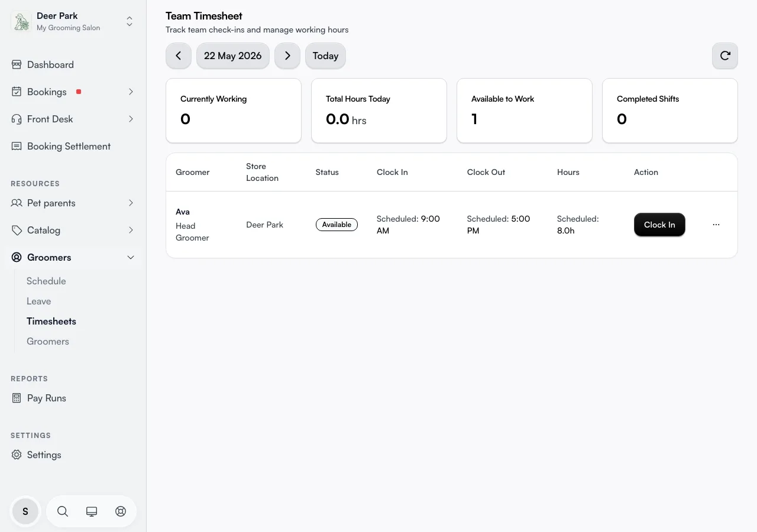Viewport: 757px width, 532px height.
Task: Open the search magnifier icon
Action: coord(63,511)
